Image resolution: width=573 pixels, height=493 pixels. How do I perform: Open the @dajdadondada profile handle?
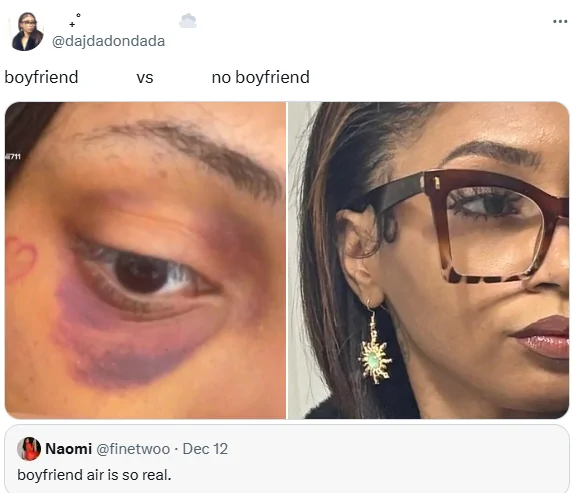pyautogui.click(x=109, y=41)
